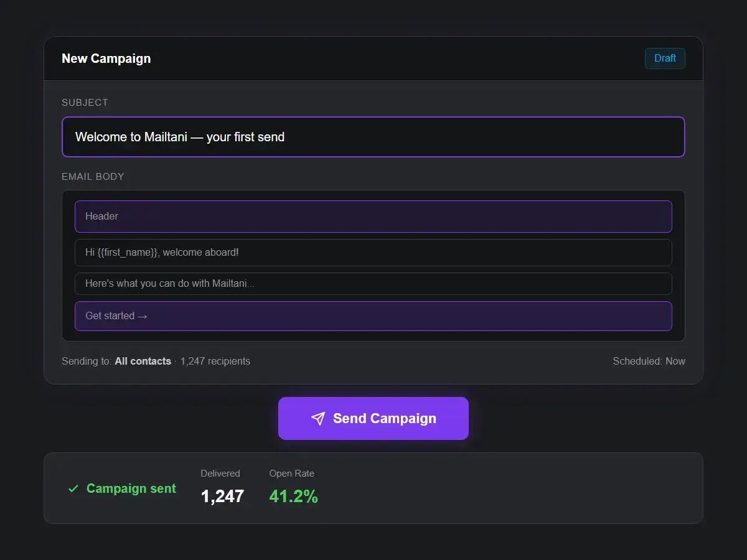
Task: Click the Campaign sent status message
Action: [x=131, y=488]
